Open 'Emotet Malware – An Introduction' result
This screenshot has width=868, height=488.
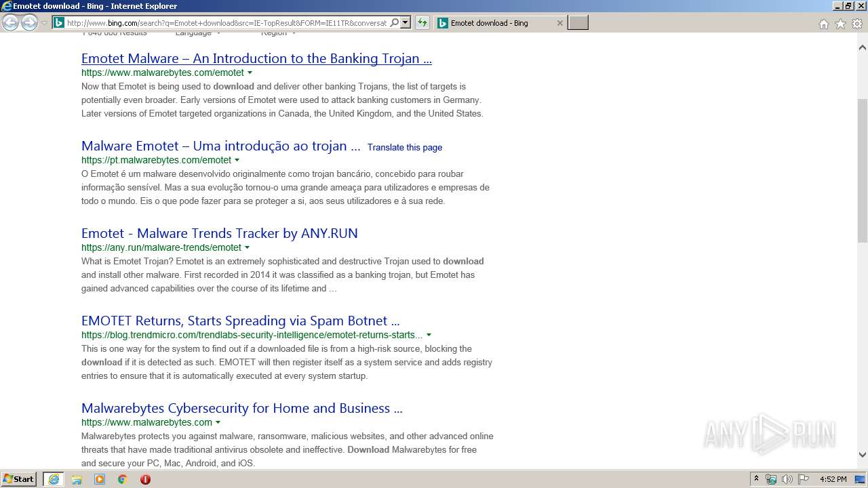(x=256, y=58)
